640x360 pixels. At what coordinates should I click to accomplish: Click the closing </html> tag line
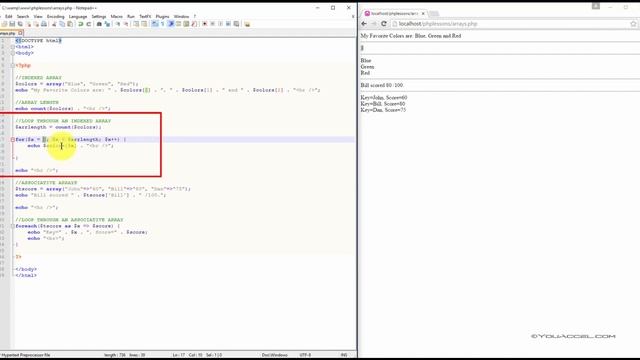click(x=26, y=276)
